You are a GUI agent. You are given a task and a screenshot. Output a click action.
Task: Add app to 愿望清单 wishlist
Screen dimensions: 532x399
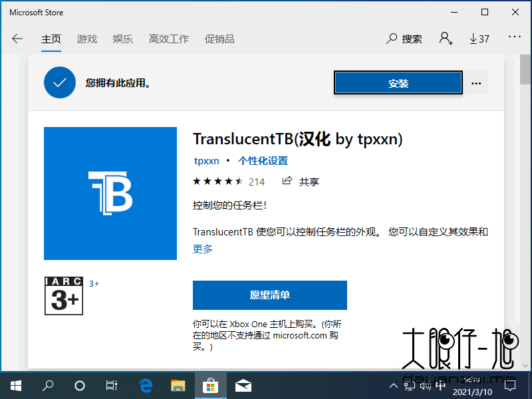270,295
